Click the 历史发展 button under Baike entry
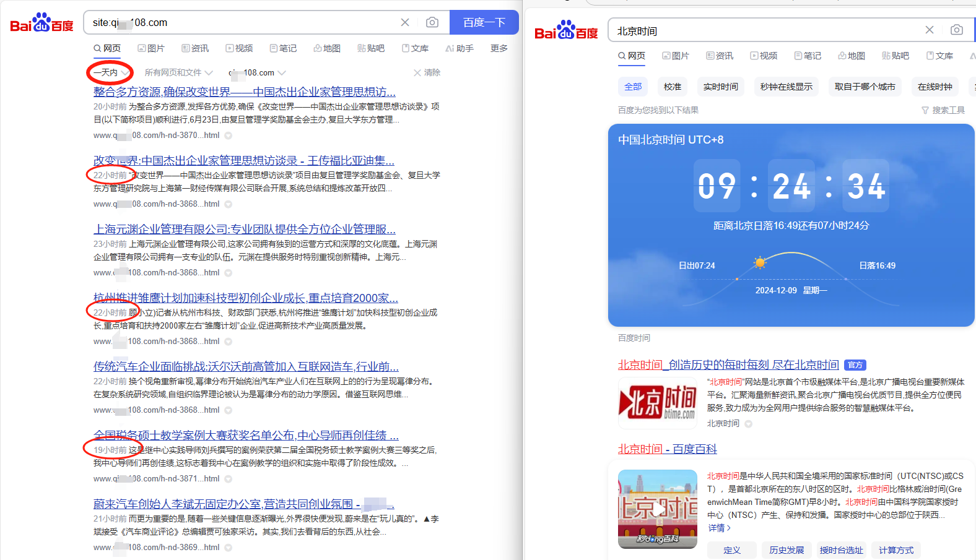The width and height of the screenshot is (976, 560). [786, 550]
